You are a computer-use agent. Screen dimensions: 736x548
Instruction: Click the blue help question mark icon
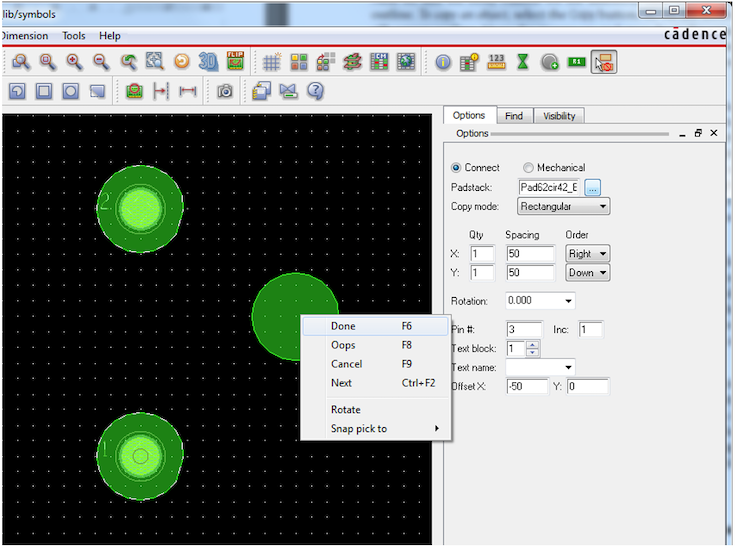315,91
